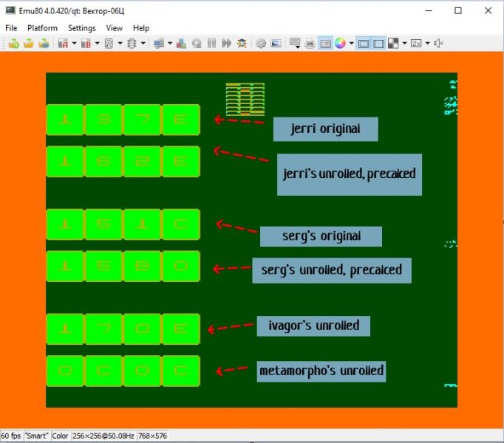504x443 pixels.
Task: Toggle the visible-area frame button
Action: 378,44
